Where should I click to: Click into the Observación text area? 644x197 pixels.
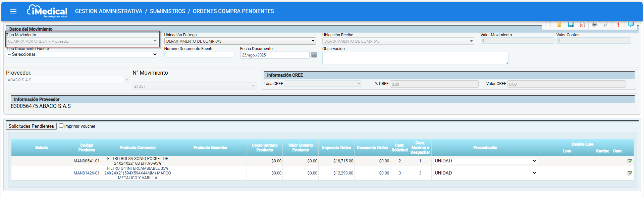[x=415, y=58]
